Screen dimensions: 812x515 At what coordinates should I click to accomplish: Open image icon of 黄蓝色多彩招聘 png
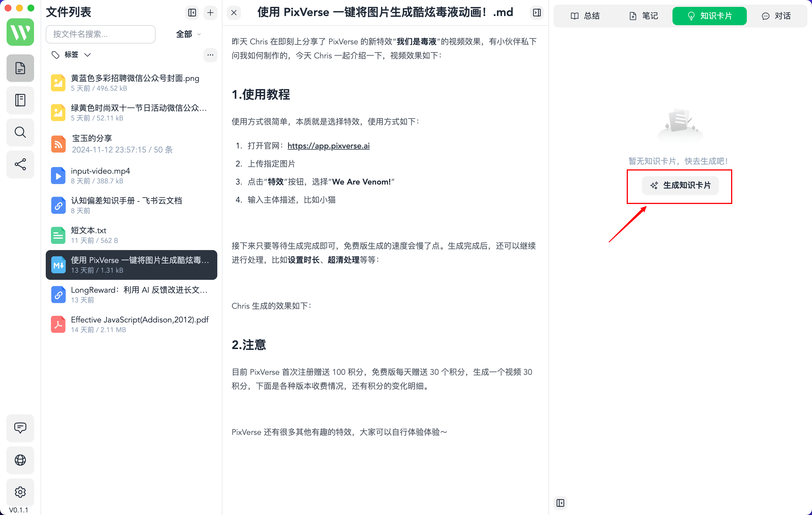58,83
